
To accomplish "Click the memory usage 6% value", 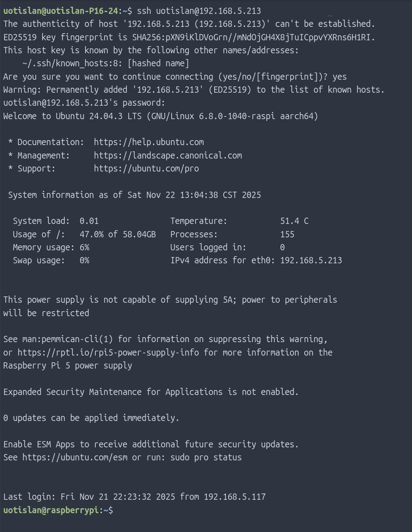I will coord(84,248).
